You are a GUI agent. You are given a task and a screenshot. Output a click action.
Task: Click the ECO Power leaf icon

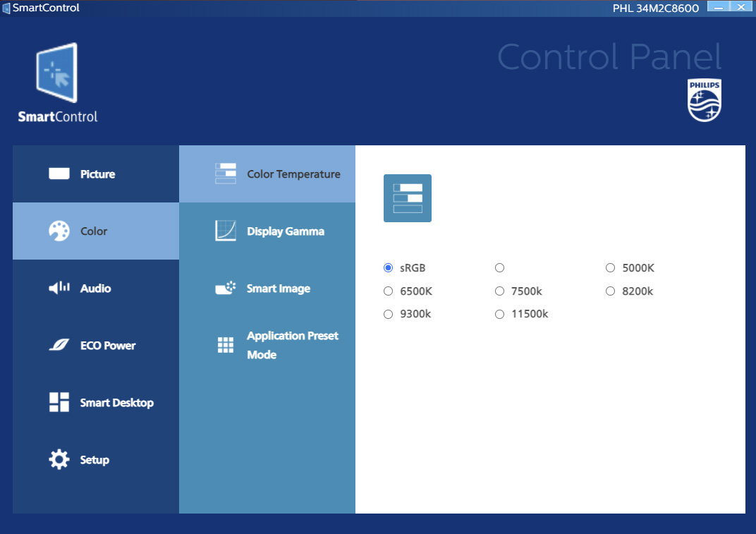[59, 345]
